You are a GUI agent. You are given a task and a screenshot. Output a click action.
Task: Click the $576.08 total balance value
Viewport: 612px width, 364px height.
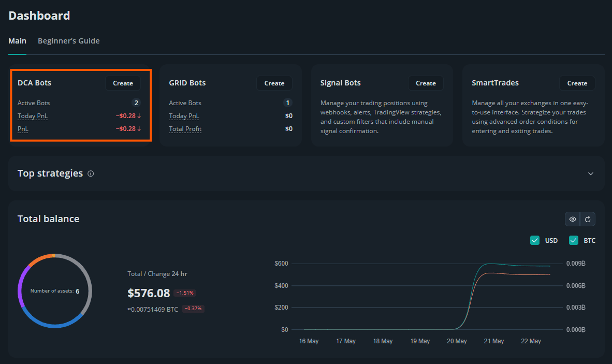click(149, 293)
